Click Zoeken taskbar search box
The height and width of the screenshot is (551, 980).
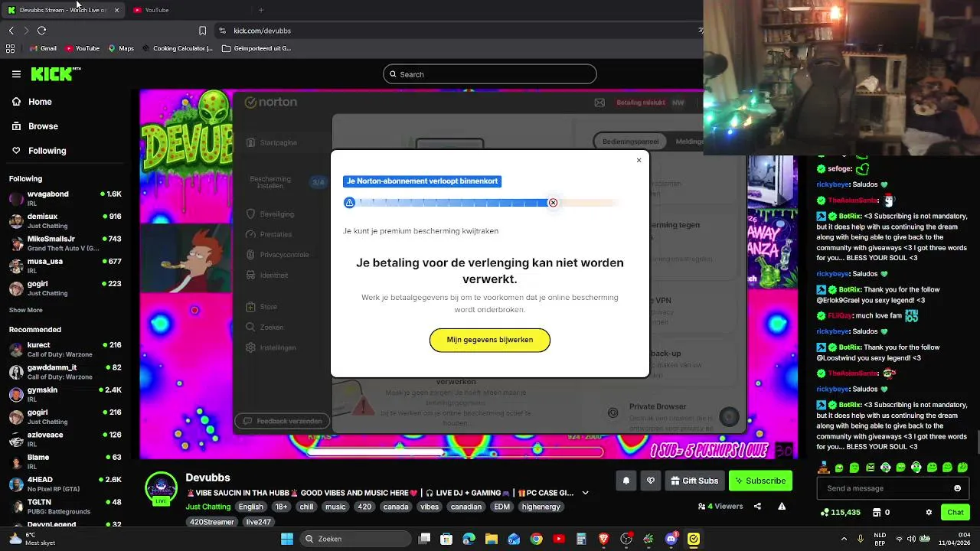355,539
